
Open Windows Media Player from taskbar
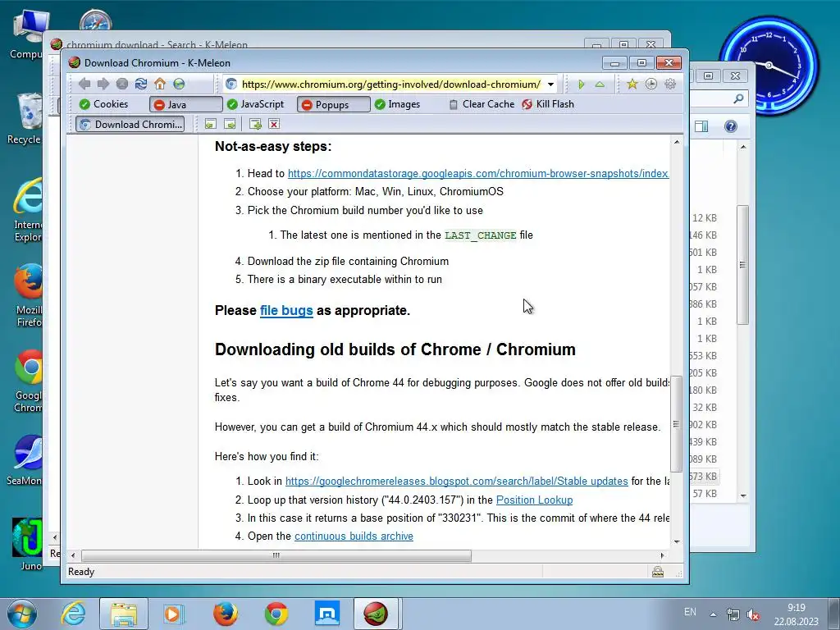(x=174, y=614)
